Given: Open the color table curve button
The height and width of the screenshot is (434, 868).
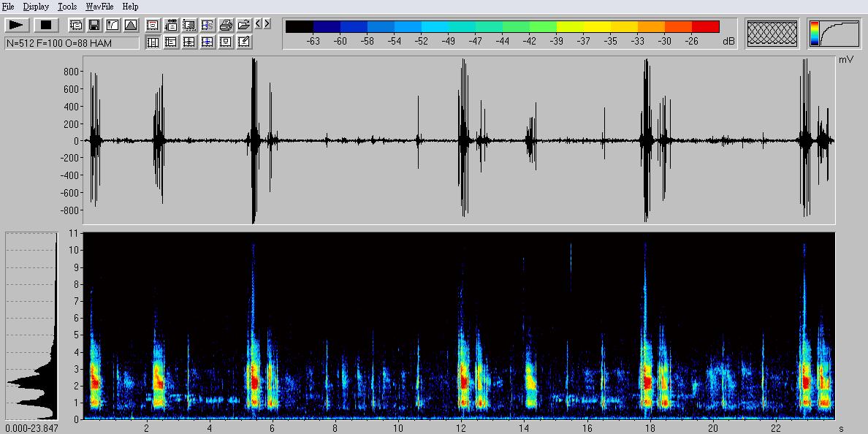Looking at the screenshot, I should [833, 34].
